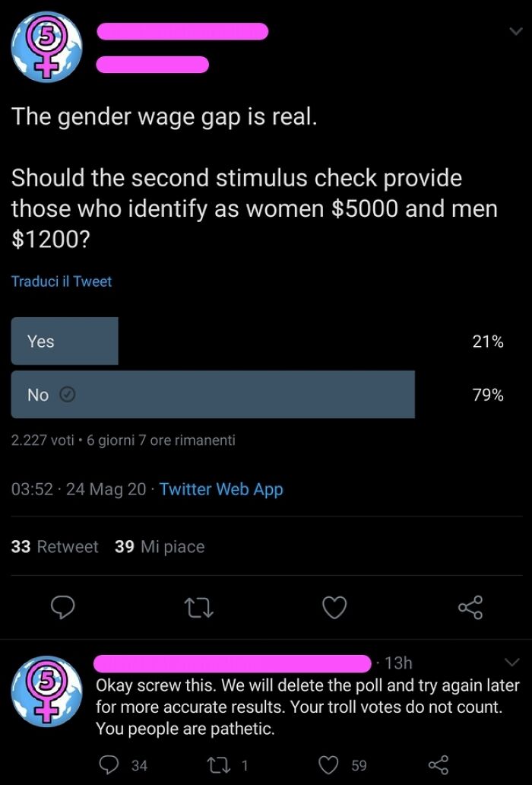532x785 pixels.
Task: Open the Twitter Web App source link
Action: (x=220, y=488)
